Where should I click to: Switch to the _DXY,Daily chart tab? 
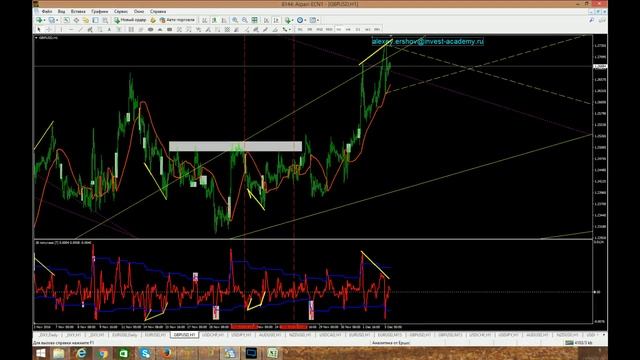pos(48,335)
